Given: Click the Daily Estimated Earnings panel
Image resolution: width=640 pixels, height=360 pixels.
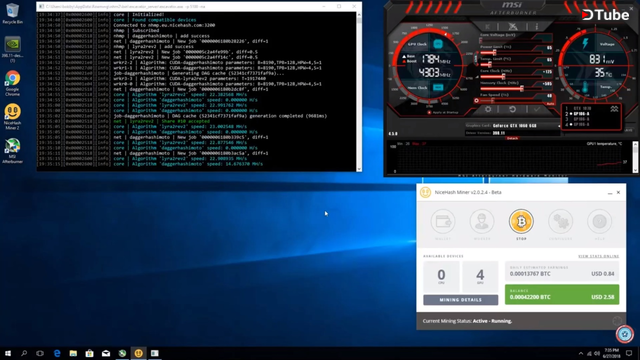Looking at the screenshot, I should click(x=562, y=271).
